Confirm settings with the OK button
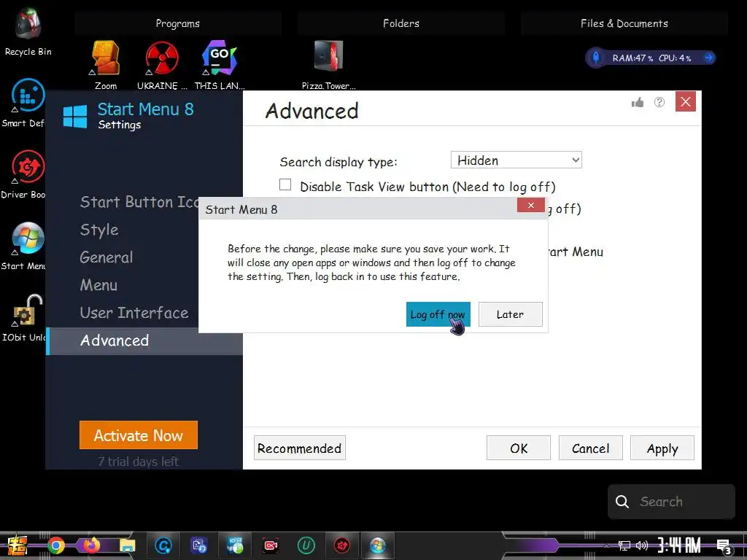Viewport: 747px width, 560px height. click(x=519, y=448)
